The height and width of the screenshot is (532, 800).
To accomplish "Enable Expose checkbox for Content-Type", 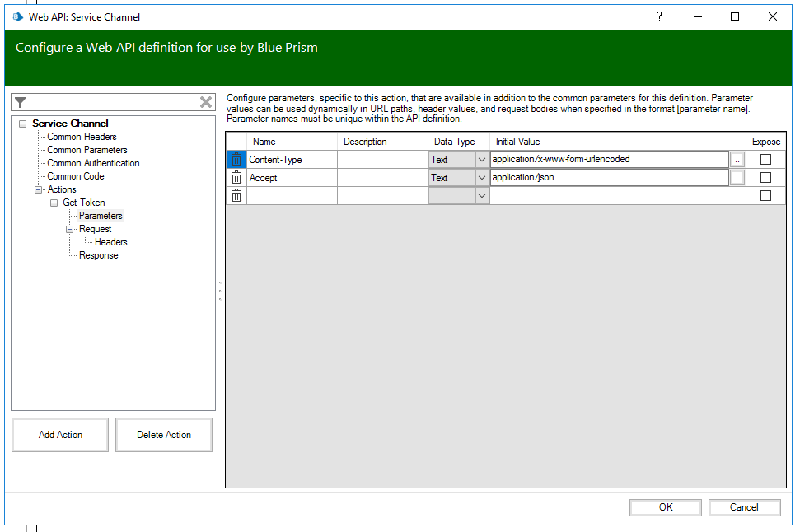I will coord(765,160).
